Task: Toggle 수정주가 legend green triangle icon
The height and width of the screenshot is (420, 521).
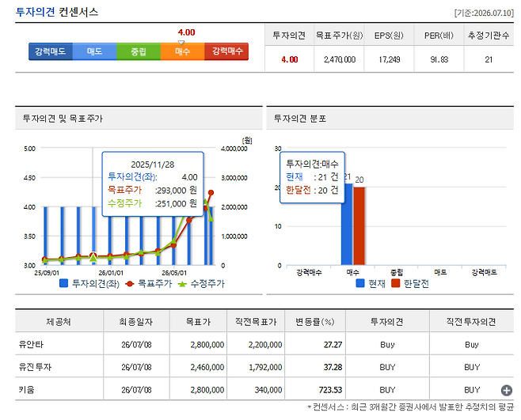Action: point(182,284)
